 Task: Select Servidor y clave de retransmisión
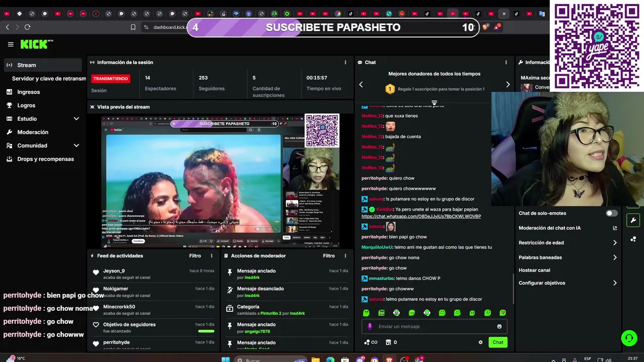pos(49,78)
